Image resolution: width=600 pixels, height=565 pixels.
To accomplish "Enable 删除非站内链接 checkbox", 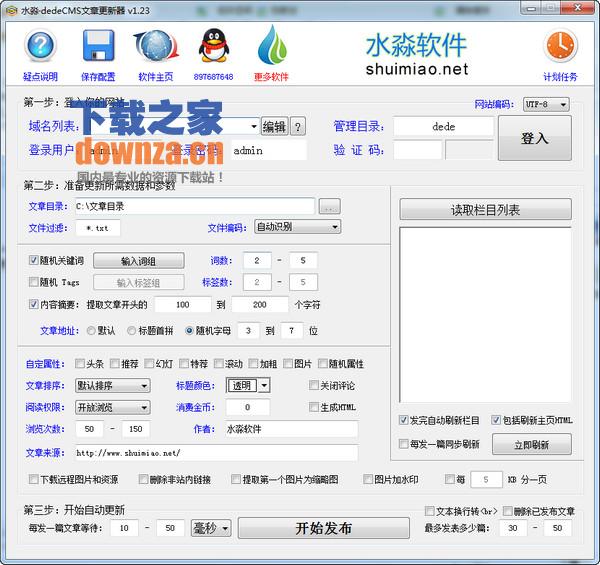I will pos(143,479).
